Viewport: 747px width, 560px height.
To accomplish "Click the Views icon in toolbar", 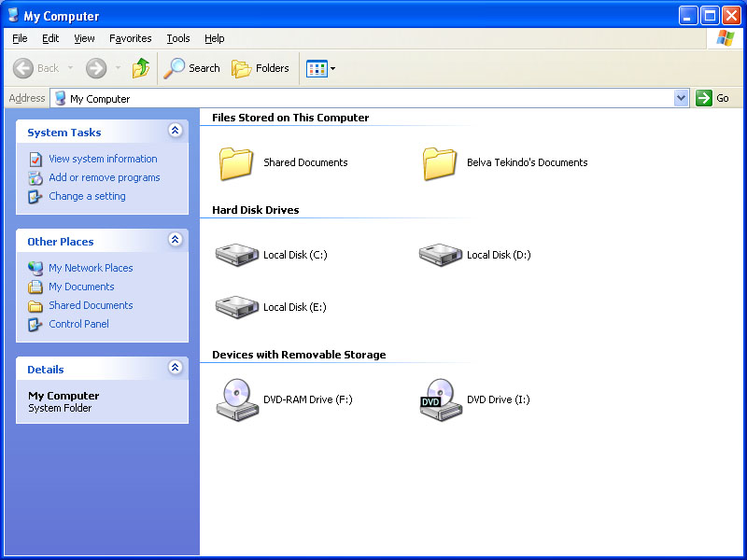I will coord(317,68).
